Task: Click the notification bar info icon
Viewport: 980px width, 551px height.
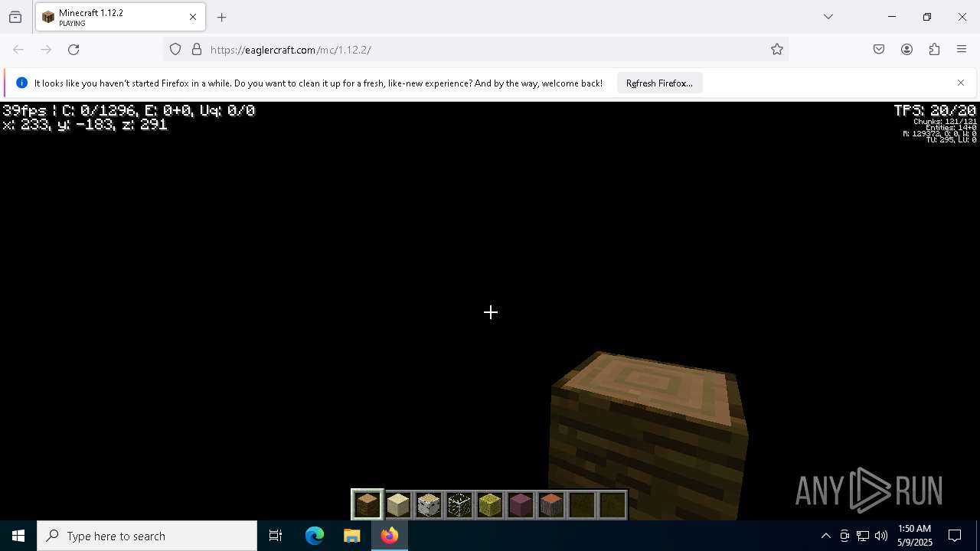Action: click(x=21, y=83)
